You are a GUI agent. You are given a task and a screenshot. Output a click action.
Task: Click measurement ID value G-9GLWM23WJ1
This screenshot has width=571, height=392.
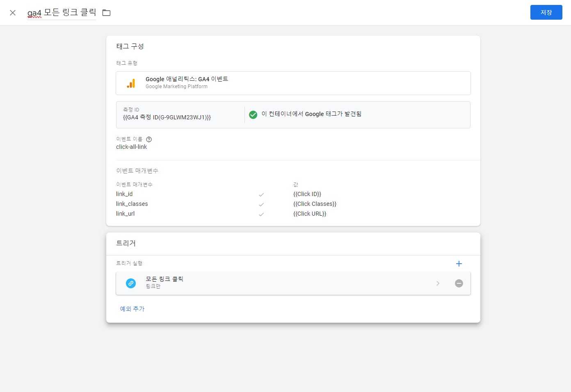coord(167,117)
